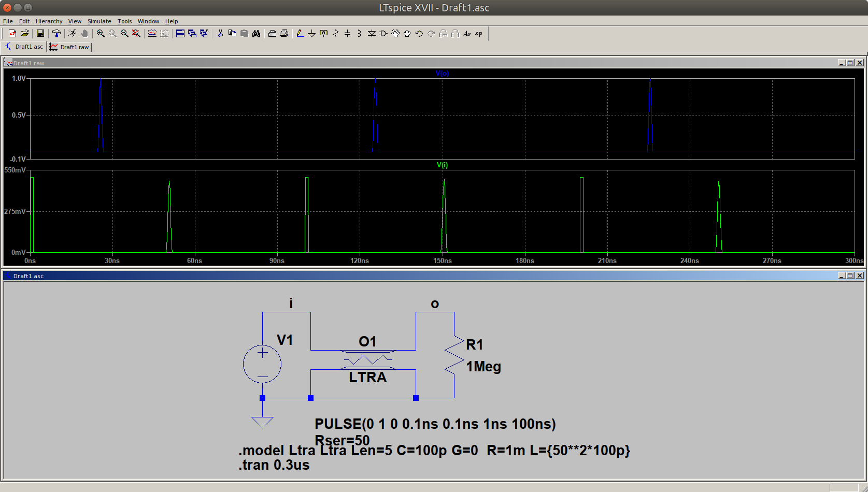The image size is (868, 492).
Task: Open the Hierarchy menu
Action: [49, 21]
